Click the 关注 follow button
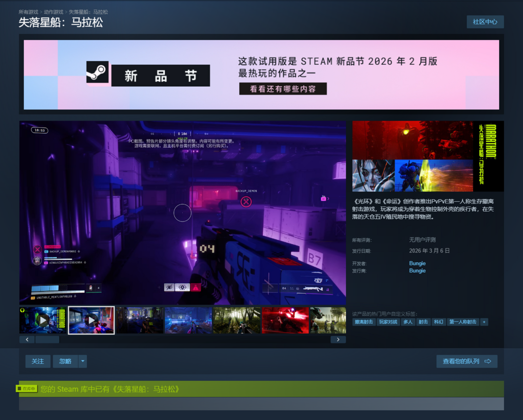Screen dimensions: 523x420 38,361
